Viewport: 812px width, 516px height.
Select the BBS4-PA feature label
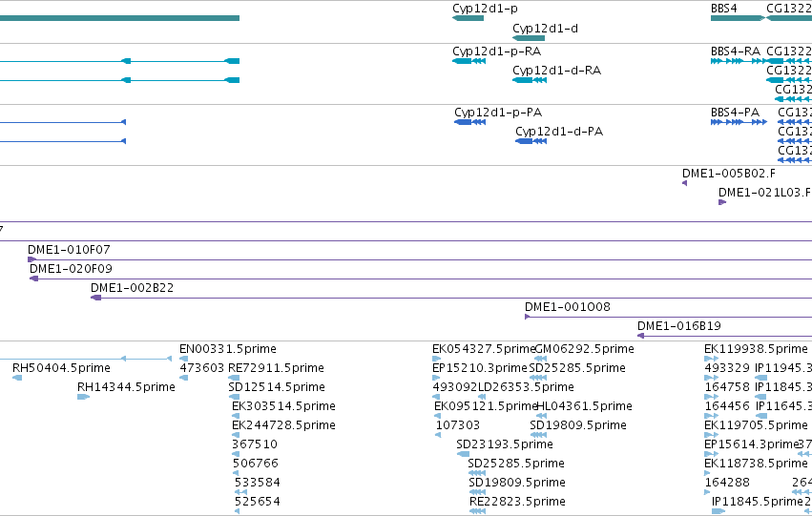[735, 113]
